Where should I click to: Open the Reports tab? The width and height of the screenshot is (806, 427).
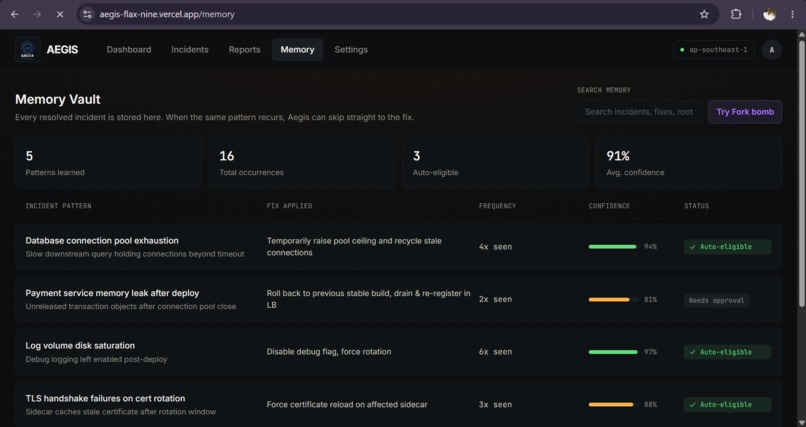(244, 50)
